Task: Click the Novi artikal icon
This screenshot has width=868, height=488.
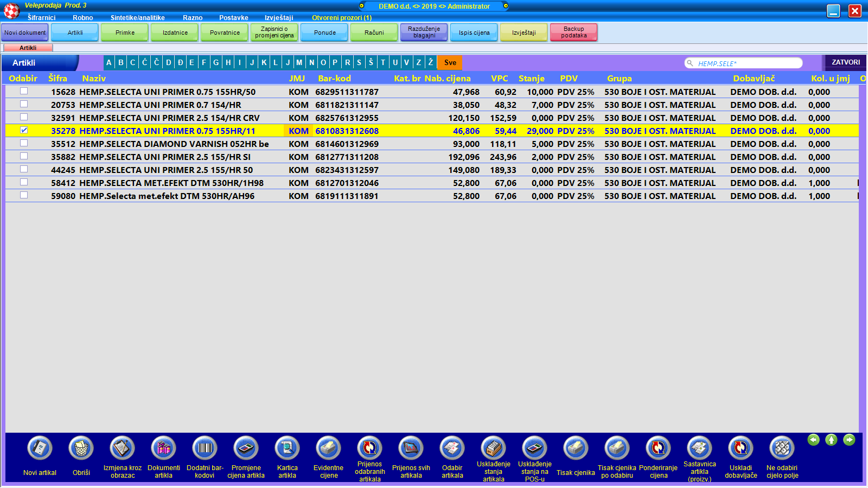Action: (40, 448)
